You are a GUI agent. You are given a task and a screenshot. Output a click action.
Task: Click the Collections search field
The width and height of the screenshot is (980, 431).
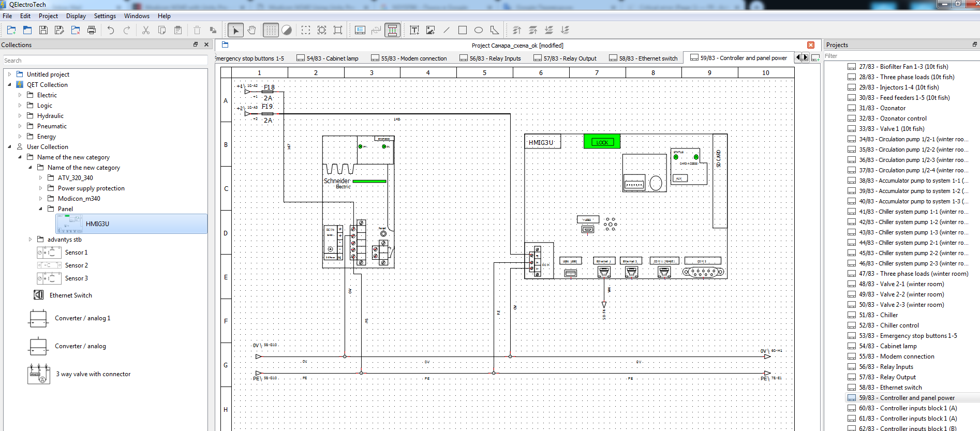pos(105,61)
